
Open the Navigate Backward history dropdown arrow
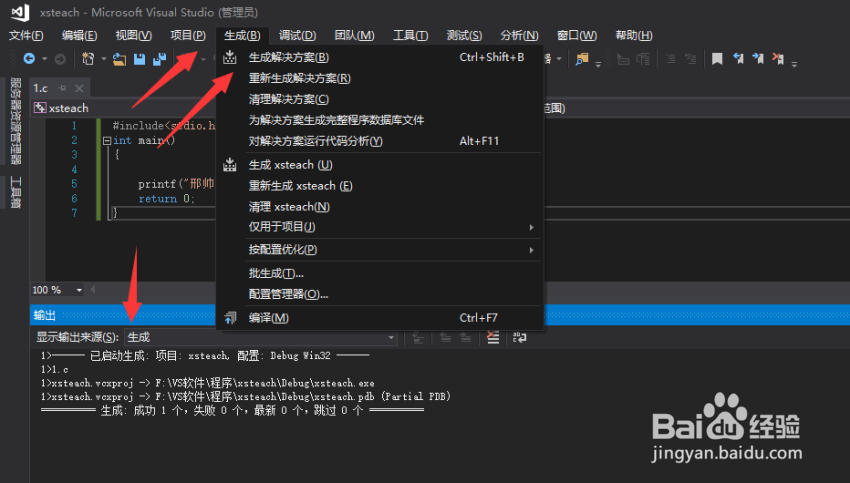coord(44,59)
